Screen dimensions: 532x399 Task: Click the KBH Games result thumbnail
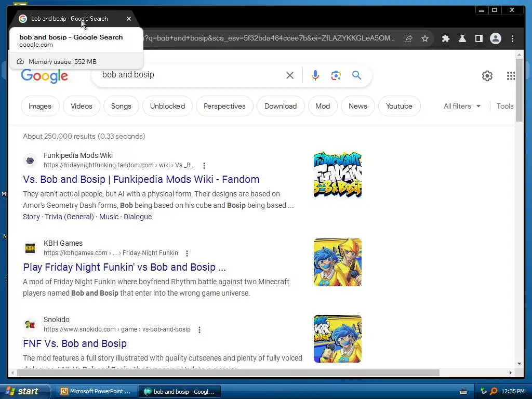point(338,262)
